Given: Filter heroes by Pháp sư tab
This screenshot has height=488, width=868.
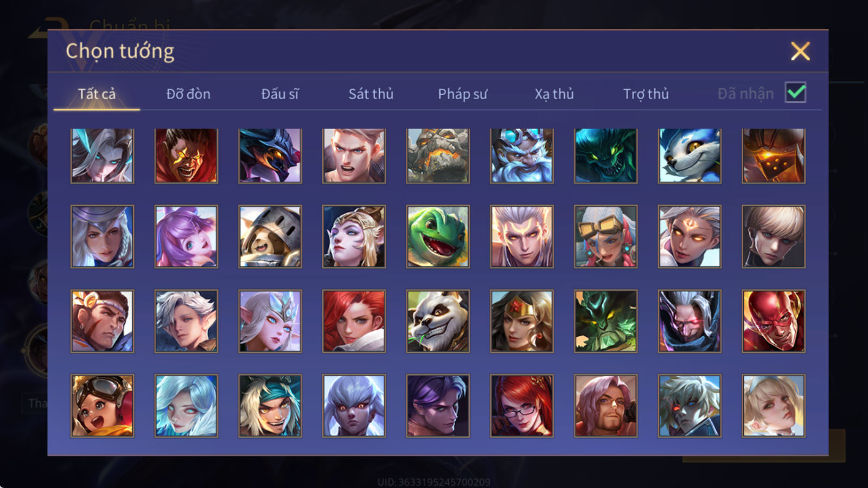Looking at the screenshot, I should click(463, 94).
